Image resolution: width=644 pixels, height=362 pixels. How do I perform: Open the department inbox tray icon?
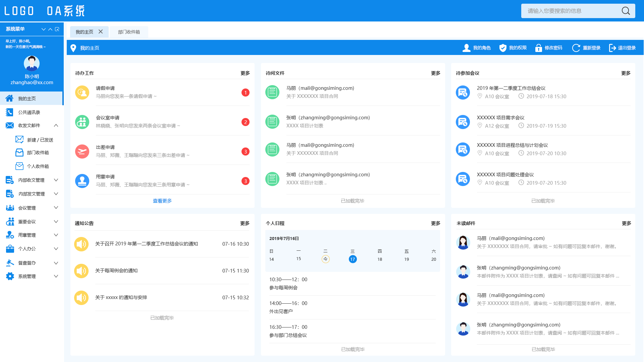(x=19, y=153)
